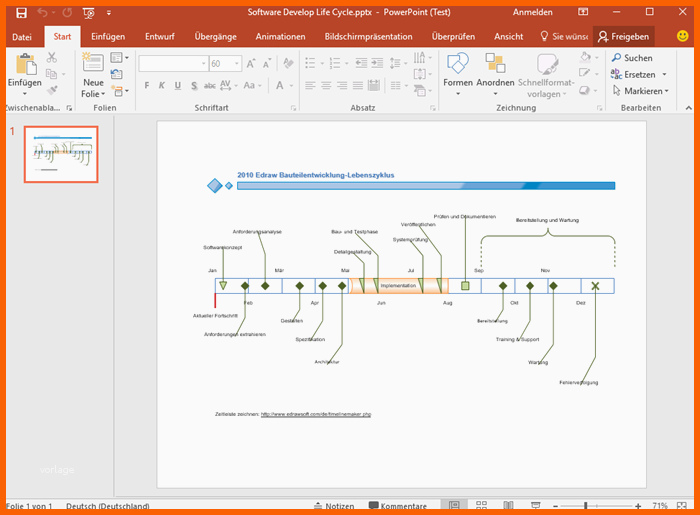This screenshot has width=700, height=515.
Task: Align text to the right
Action: [342, 85]
